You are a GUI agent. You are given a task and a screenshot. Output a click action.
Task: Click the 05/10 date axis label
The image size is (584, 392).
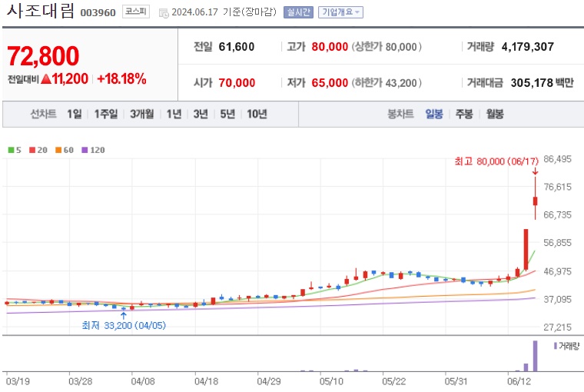pyautogui.click(x=331, y=381)
